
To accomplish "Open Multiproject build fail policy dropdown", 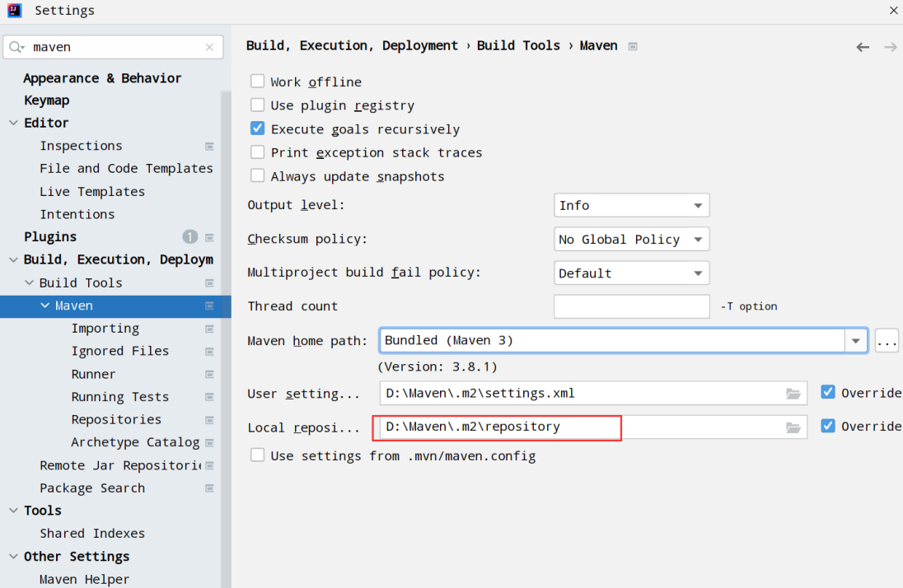I will [x=632, y=273].
